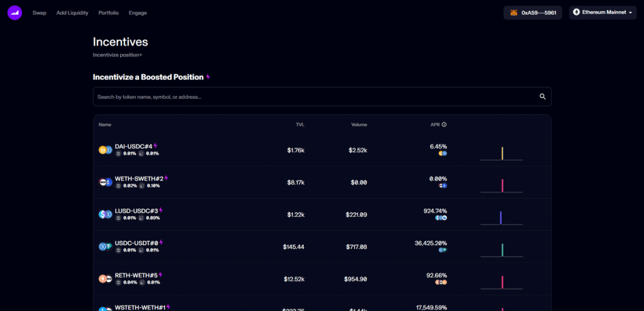Click the LUSD-USDC#3 token pair icon
Image resolution: width=644 pixels, height=311 pixels.
105,214
